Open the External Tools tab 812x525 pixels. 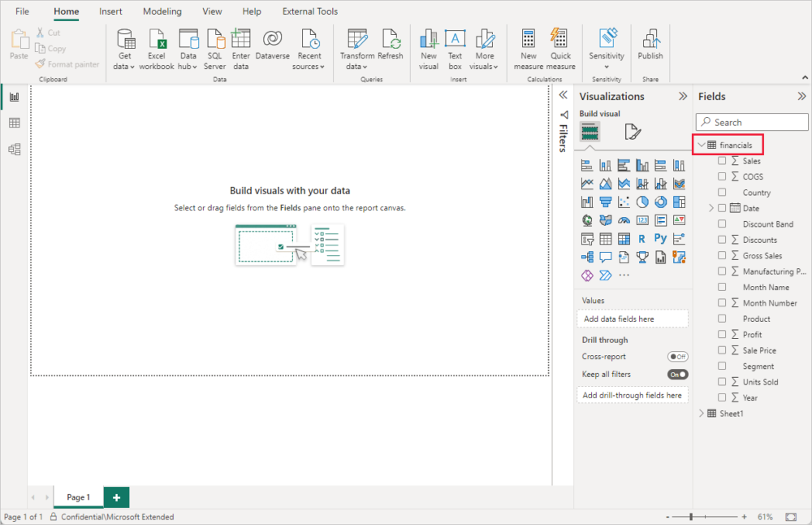coord(309,11)
